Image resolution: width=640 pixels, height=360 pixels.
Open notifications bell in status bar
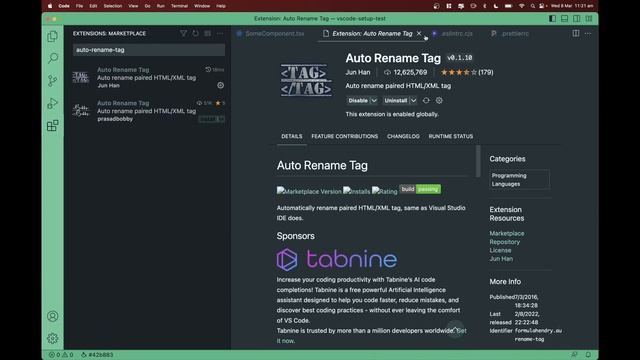pyautogui.click(x=588, y=355)
